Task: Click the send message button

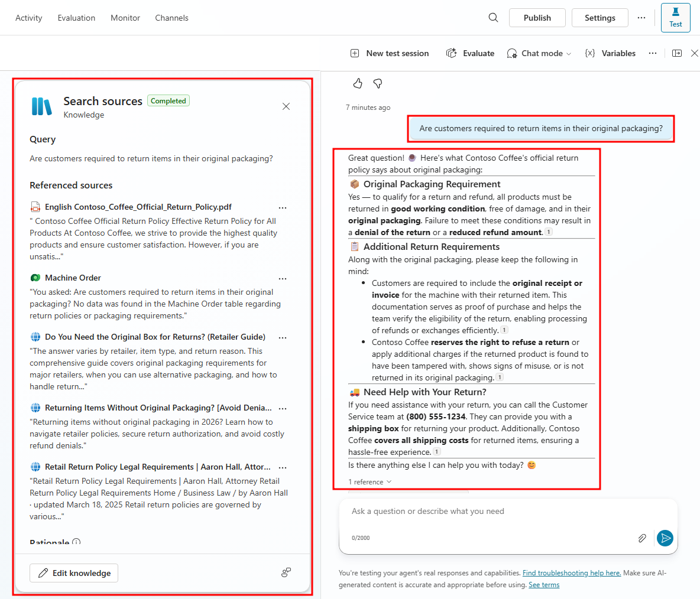Action: (665, 538)
